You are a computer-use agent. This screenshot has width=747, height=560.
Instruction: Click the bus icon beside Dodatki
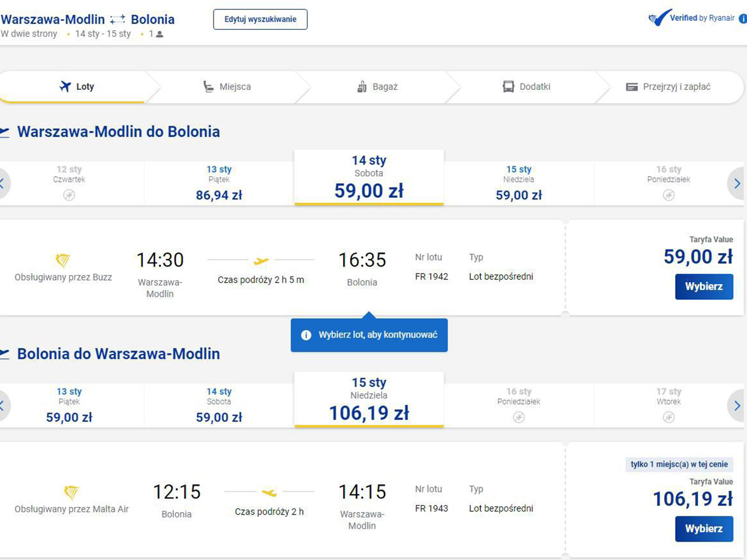click(x=508, y=86)
